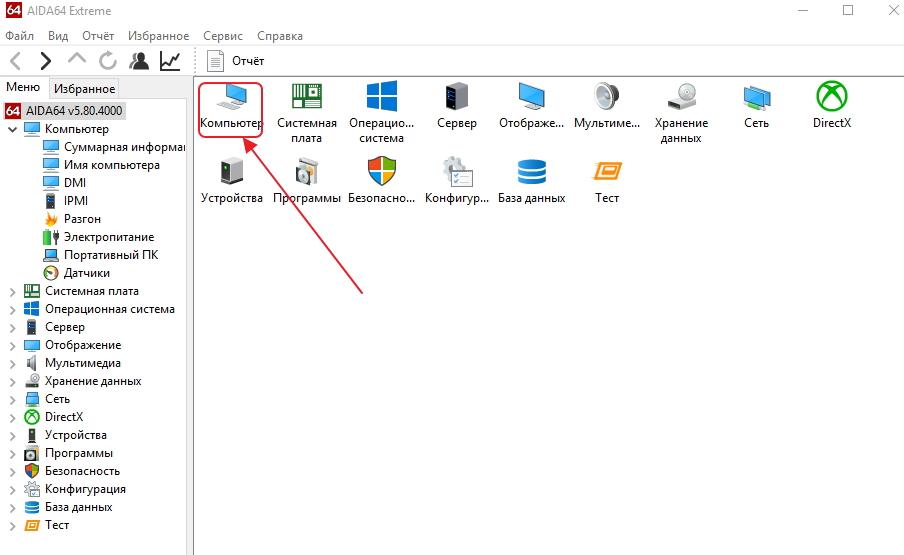Switch to the Избранное tab in sidebar
Screen dimensions: 904x555
click(x=84, y=88)
